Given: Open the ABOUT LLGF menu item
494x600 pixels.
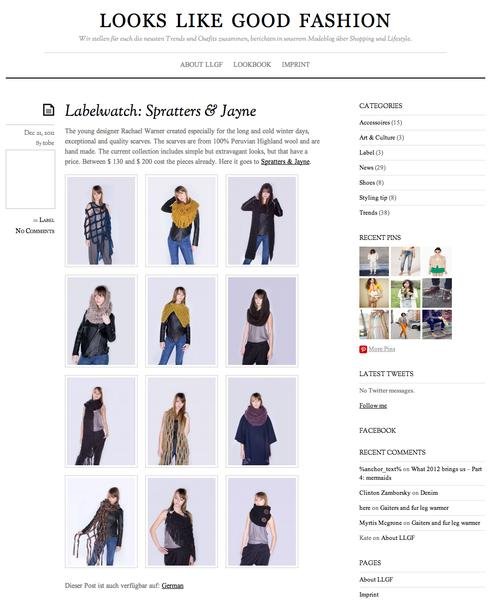Looking at the screenshot, I should [x=201, y=65].
